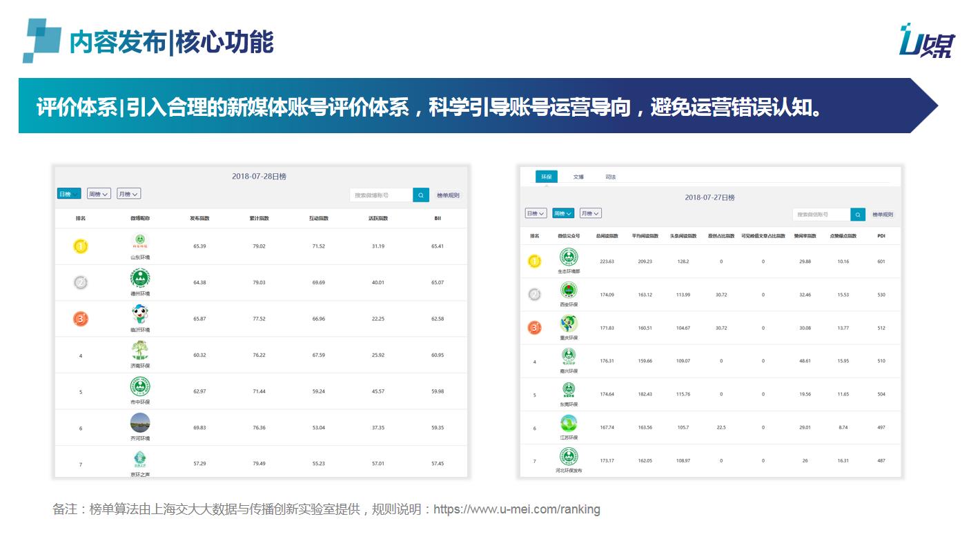980x550 pixels.
Task: Select the PDI value 601
Action: 881,262
